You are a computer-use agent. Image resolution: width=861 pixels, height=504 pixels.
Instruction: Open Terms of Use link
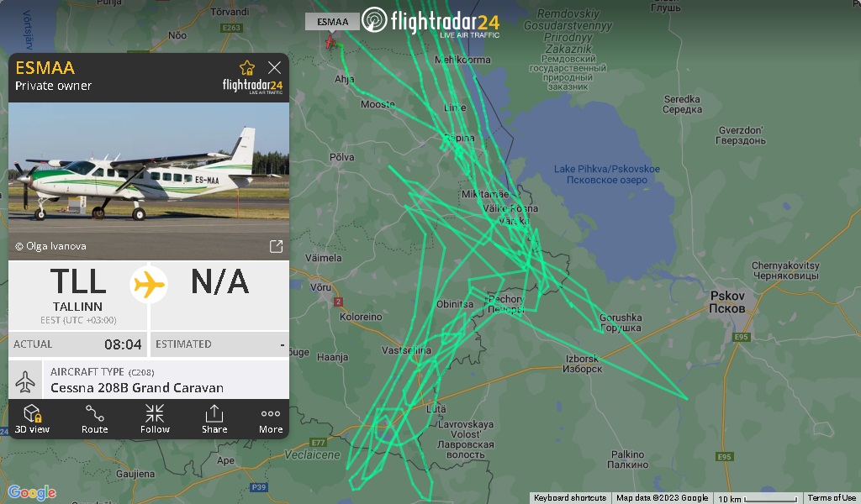[x=832, y=498]
